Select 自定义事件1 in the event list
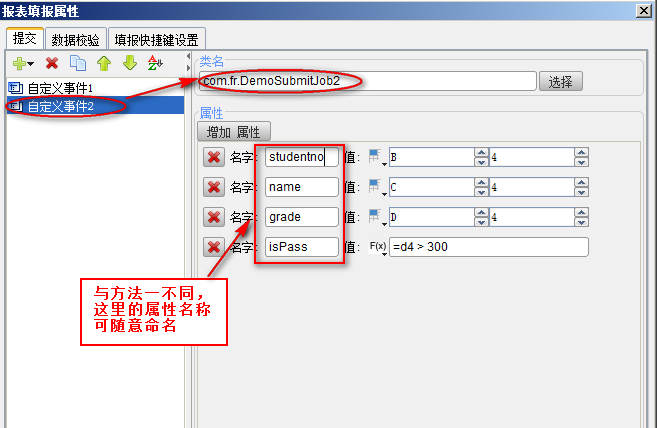The image size is (657, 428). [95, 88]
